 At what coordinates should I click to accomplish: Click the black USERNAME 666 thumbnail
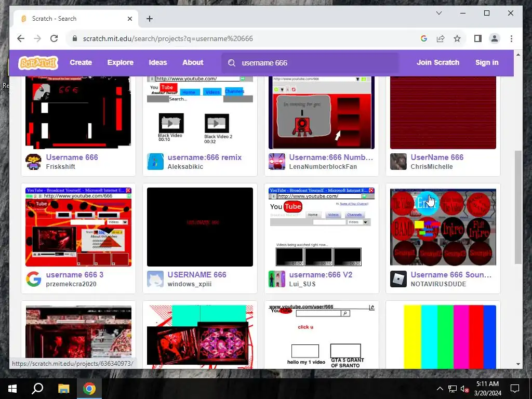pos(200,227)
